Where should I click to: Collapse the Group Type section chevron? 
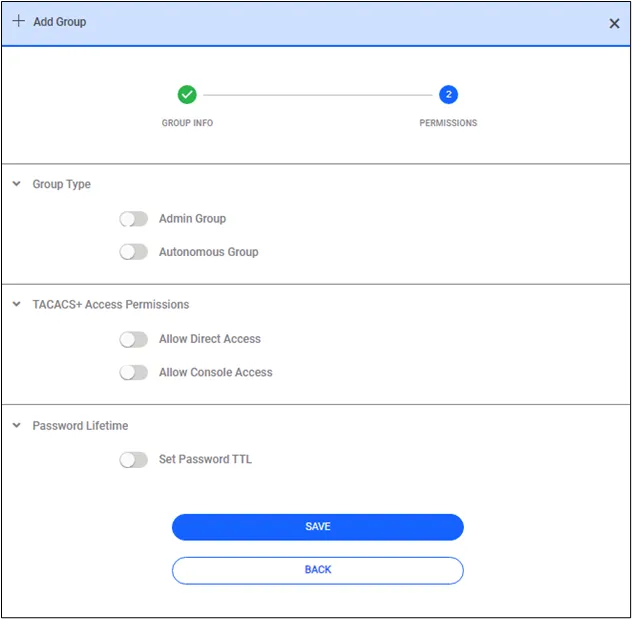click(x=17, y=184)
